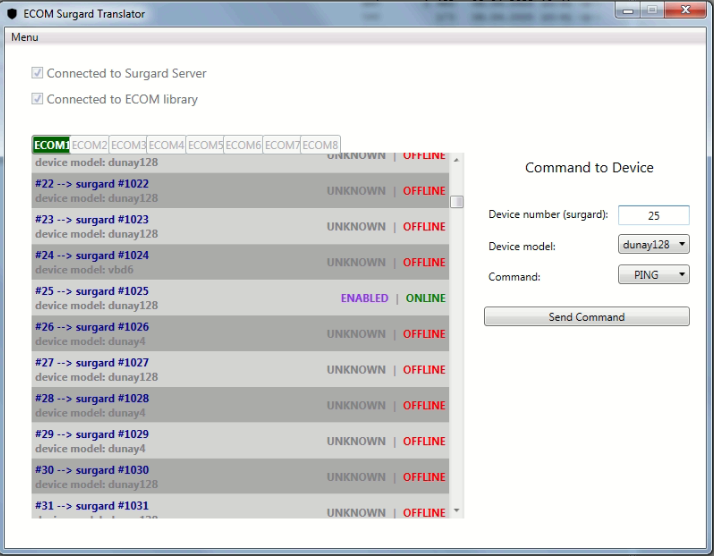Click OFFLINE status of device #30
This screenshot has height=556, width=714.
[x=424, y=477]
